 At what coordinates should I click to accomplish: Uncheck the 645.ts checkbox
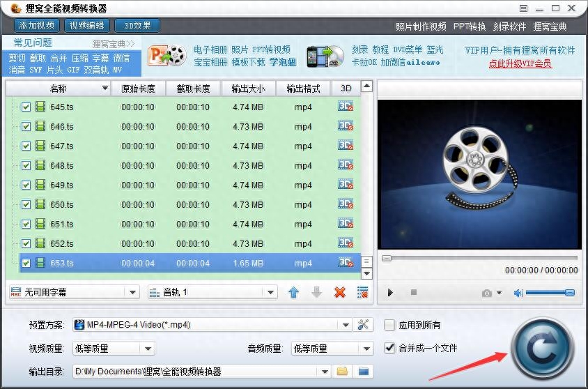pos(26,107)
